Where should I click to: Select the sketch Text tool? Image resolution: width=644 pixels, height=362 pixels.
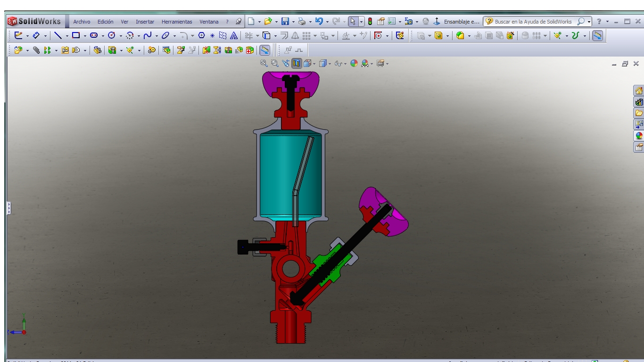(234, 35)
